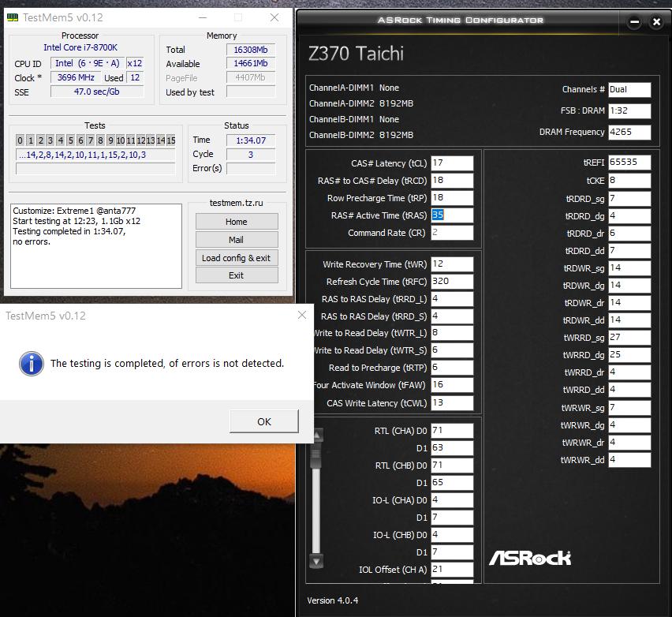
Task: Click the tWTR_L value field
Action: 452,333
